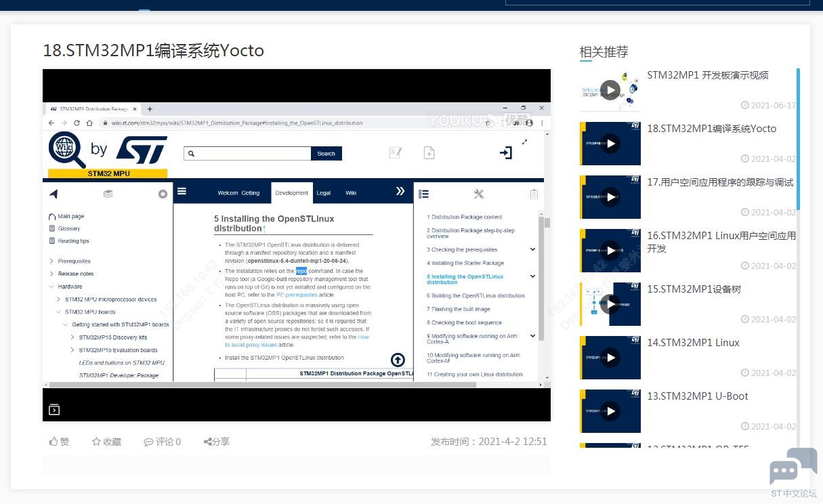Click the wiki login arrow icon in video
This screenshot has width=823, height=504.
(506, 153)
